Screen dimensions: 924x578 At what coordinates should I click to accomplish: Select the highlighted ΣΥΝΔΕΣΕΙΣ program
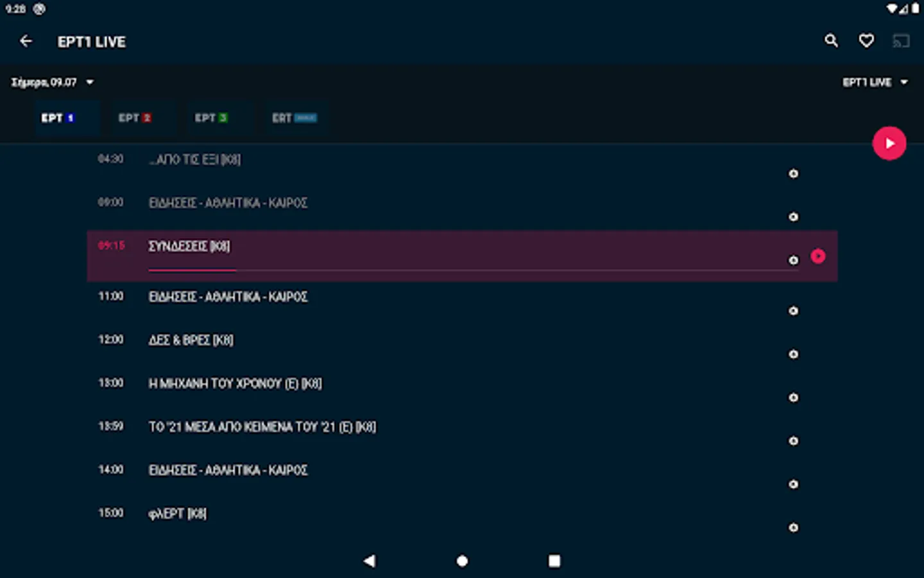[462, 256]
